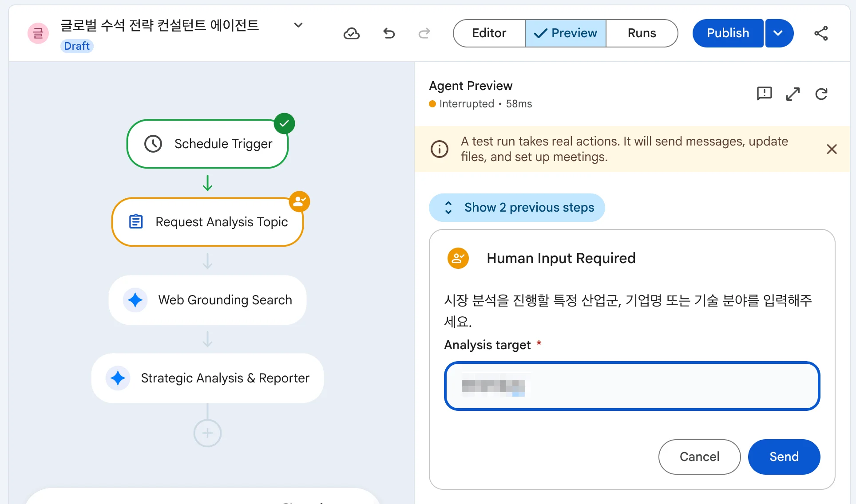Click the clipboard icon in Request Analysis Topic

136,221
